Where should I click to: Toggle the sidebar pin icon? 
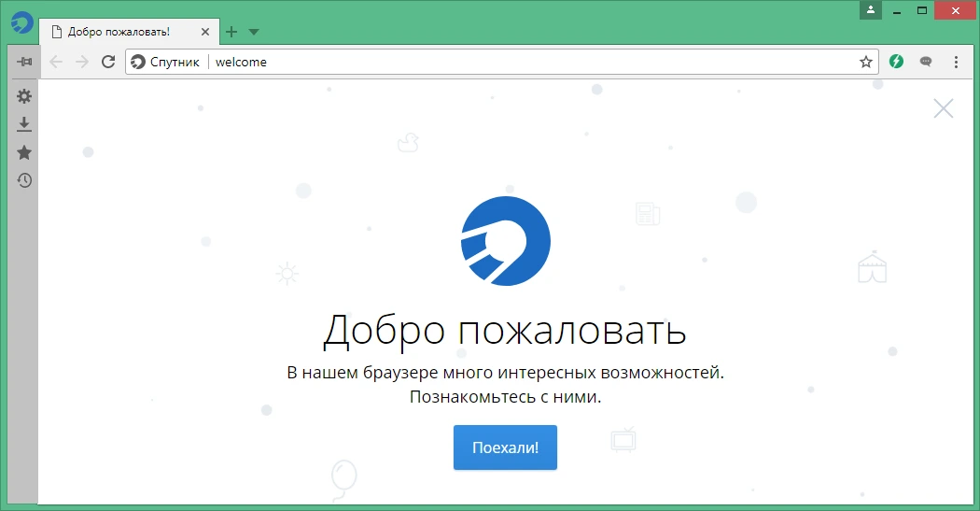point(24,62)
